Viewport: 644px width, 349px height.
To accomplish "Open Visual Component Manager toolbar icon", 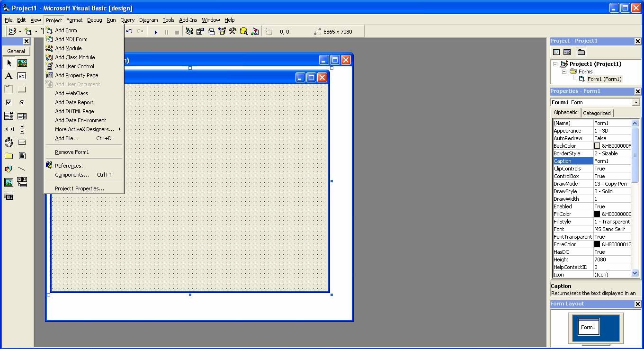I will (x=255, y=32).
